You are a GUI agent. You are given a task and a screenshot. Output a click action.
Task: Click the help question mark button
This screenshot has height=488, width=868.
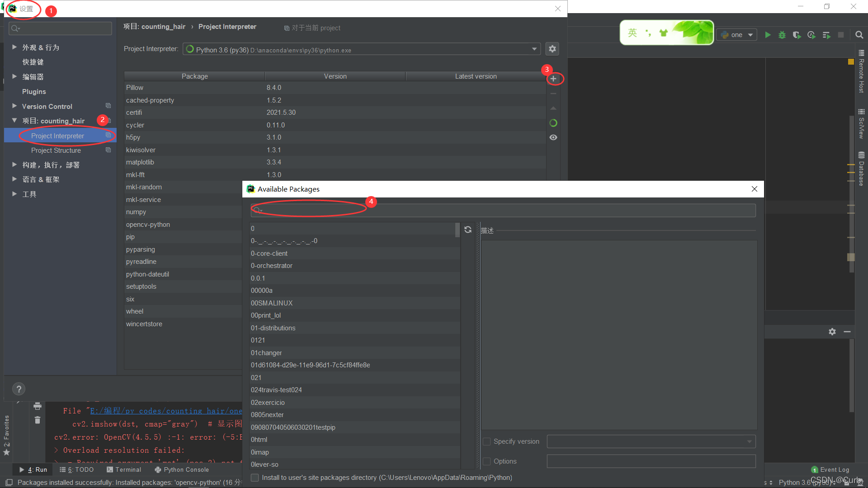coord(19,389)
